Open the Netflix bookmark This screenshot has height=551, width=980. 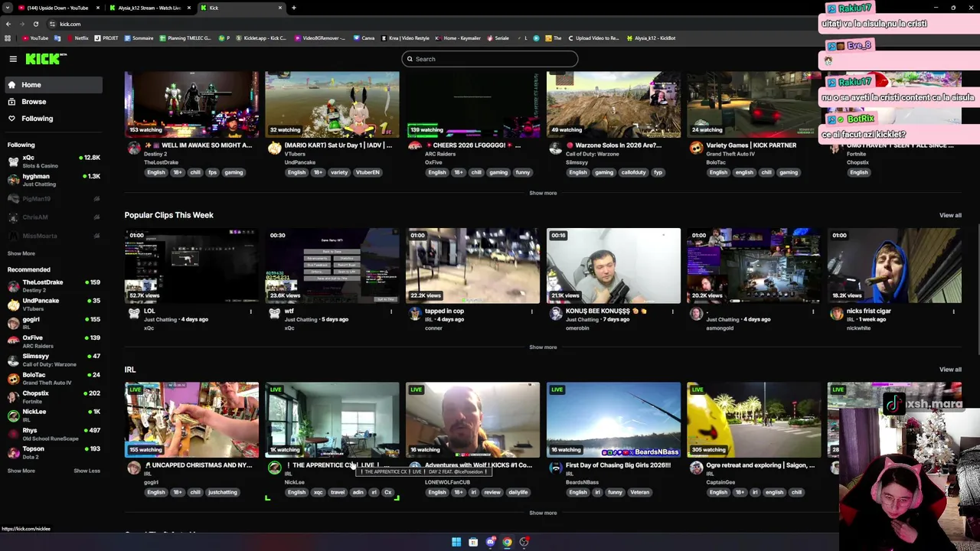click(77, 38)
